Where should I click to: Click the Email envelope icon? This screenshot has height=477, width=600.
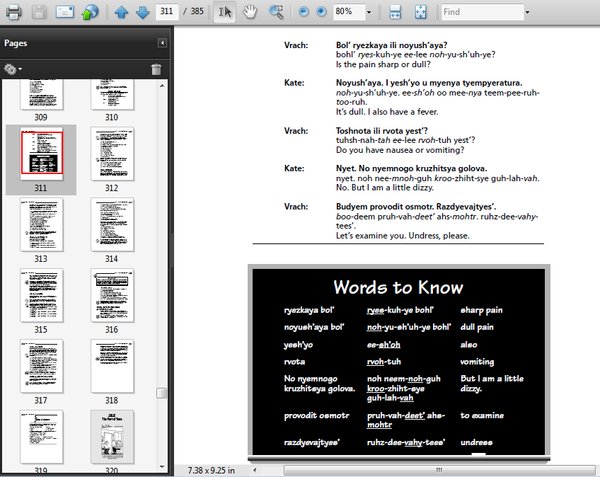point(64,13)
